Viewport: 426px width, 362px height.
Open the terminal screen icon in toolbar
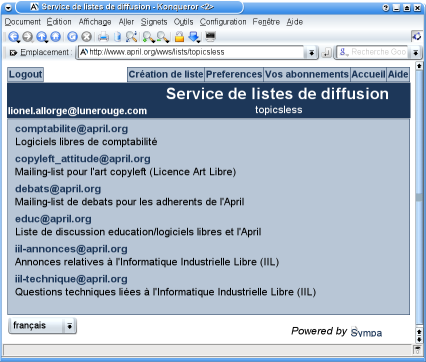pos(210,36)
